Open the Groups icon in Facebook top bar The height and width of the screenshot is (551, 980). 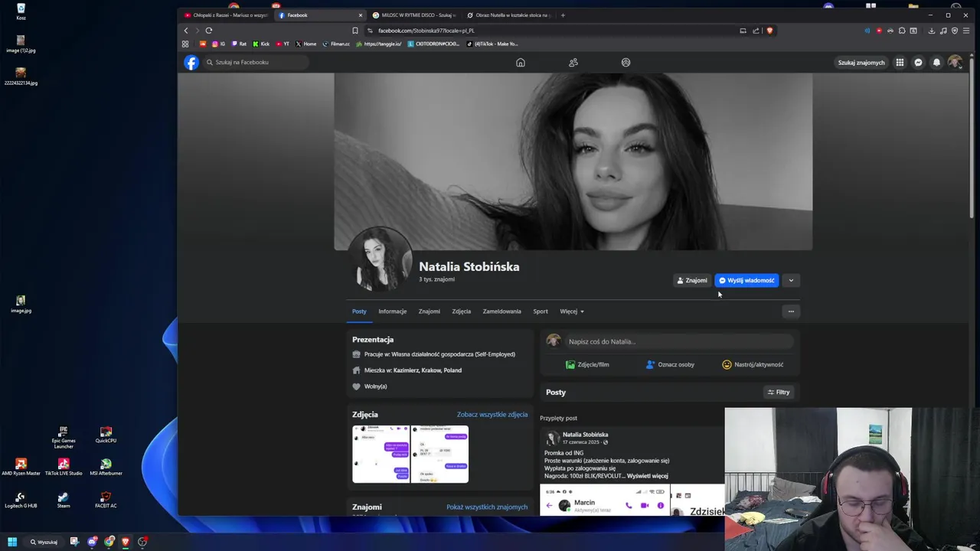point(626,63)
